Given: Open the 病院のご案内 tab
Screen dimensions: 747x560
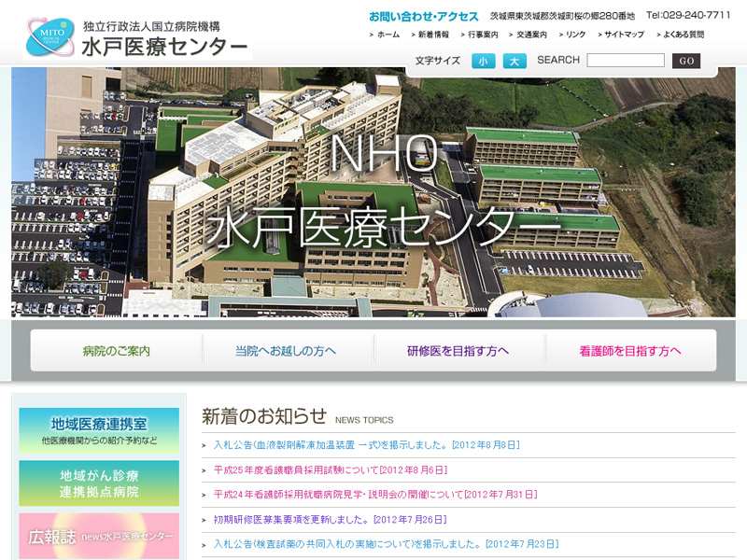Looking at the screenshot, I should 117,351.
